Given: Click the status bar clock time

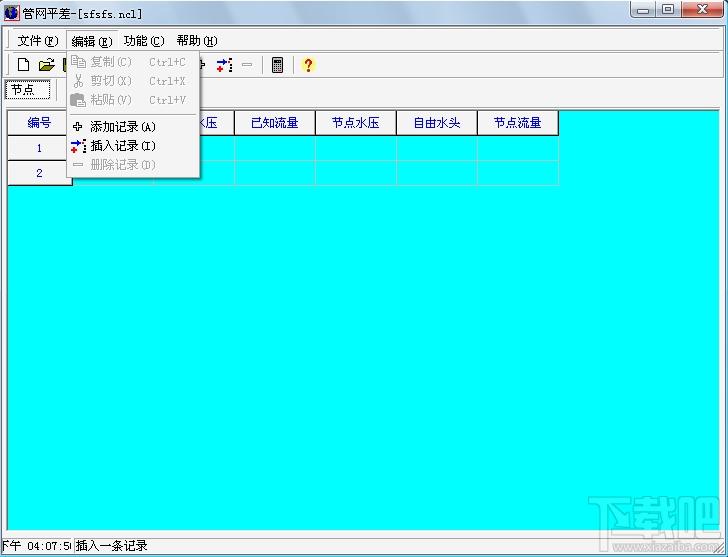Looking at the screenshot, I should (36, 545).
